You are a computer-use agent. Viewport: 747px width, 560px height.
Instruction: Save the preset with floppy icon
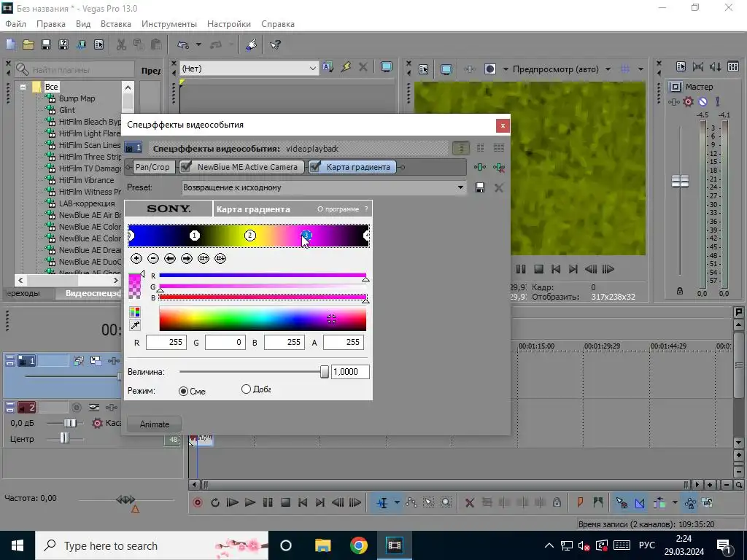pyautogui.click(x=480, y=187)
